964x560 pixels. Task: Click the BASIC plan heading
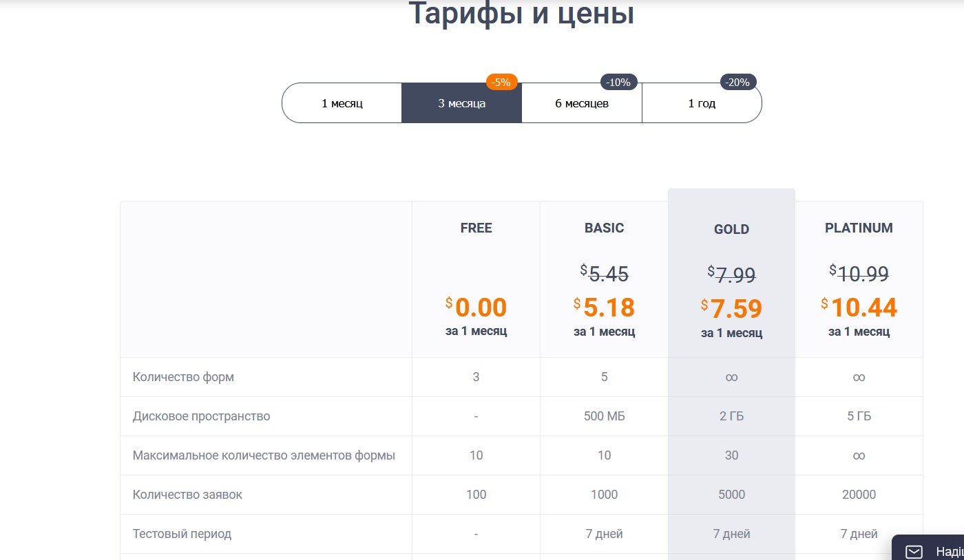pos(604,228)
